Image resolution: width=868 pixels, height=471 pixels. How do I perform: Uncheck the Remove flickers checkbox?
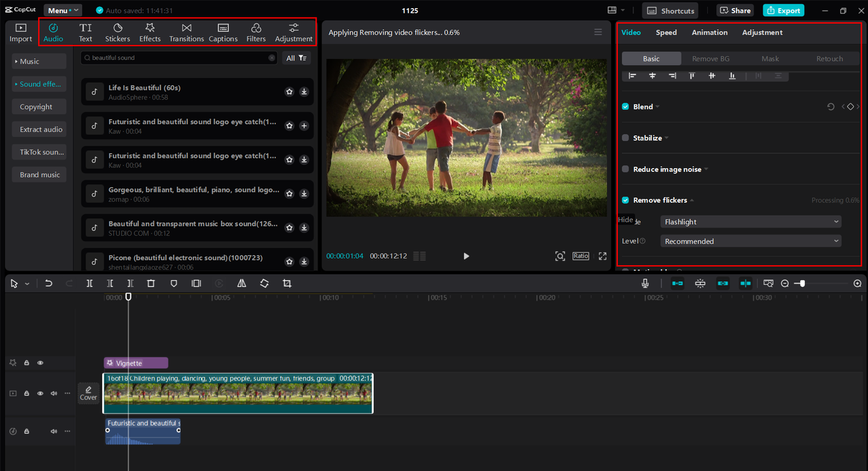coord(625,200)
